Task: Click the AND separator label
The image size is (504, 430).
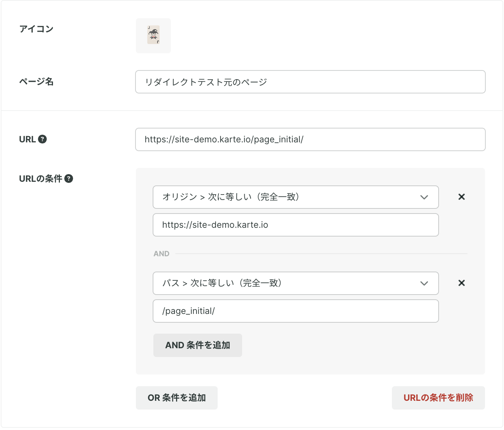Action: click(x=161, y=254)
